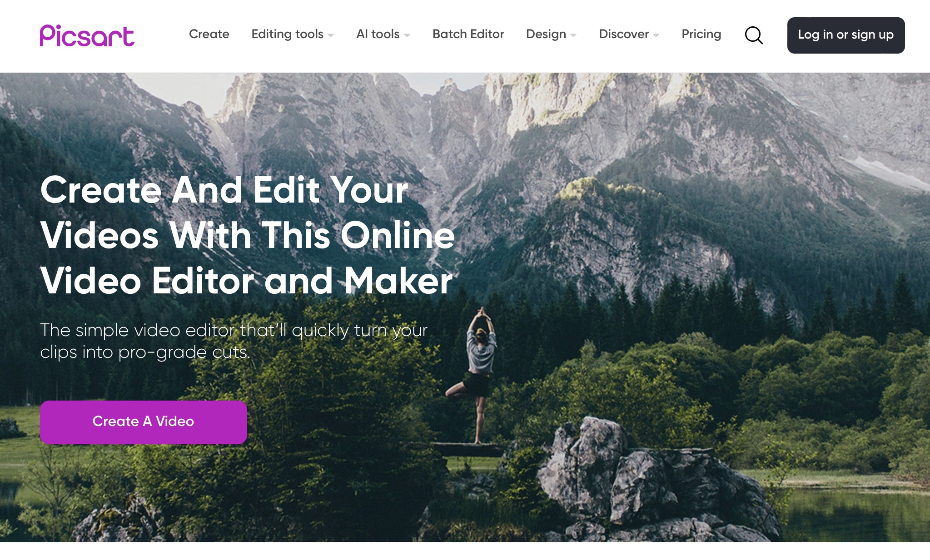Viewport: 930px width, 560px height.
Task: Open the search icon
Action: [x=754, y=35]
